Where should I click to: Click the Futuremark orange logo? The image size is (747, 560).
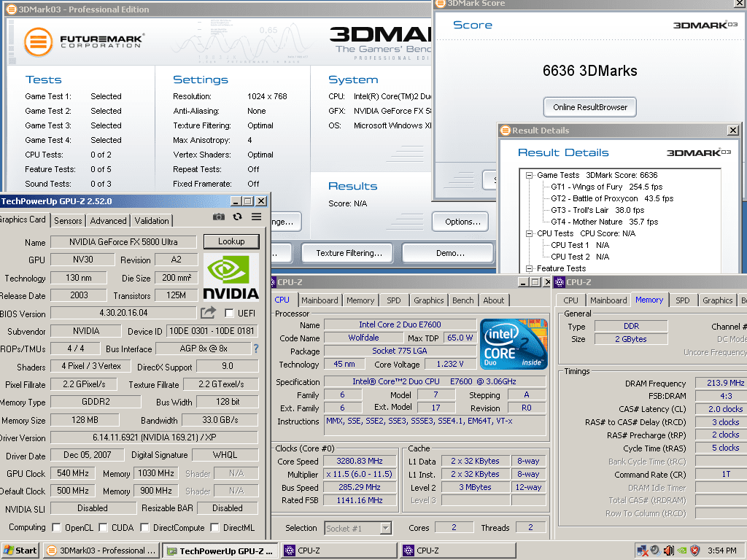[x=38, y=42]
